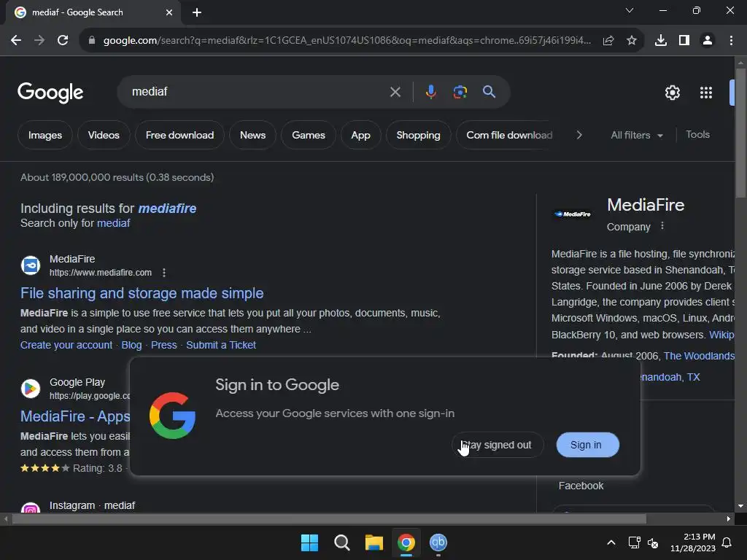
Task: Search by image with Lens icon
Action: pos(460,91)
